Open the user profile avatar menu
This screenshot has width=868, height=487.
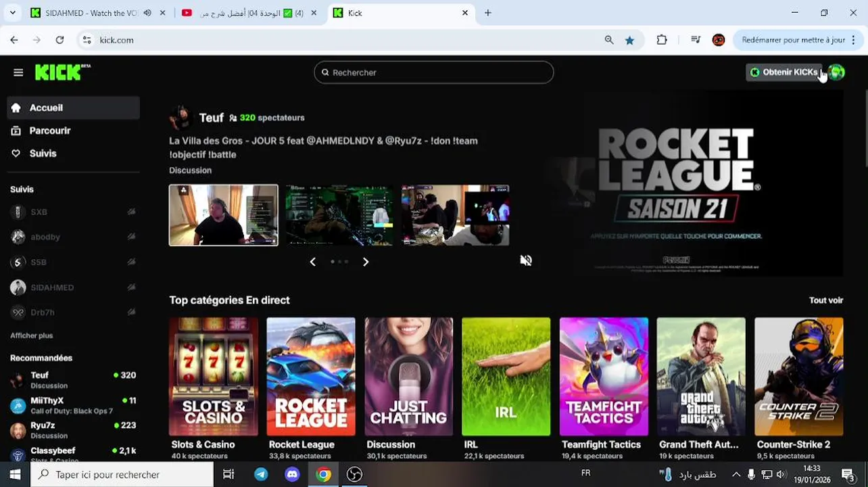(x=837, y=72)
